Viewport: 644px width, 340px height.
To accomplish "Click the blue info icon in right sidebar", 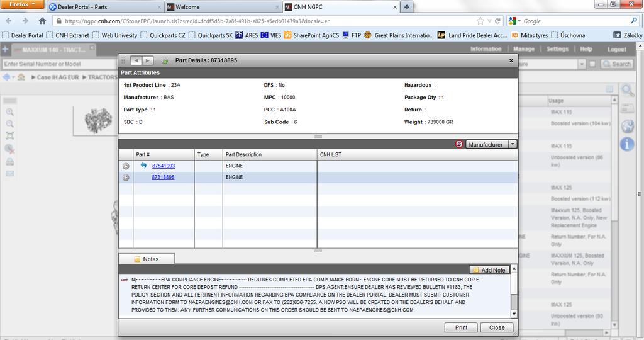I will coord(627,144).
